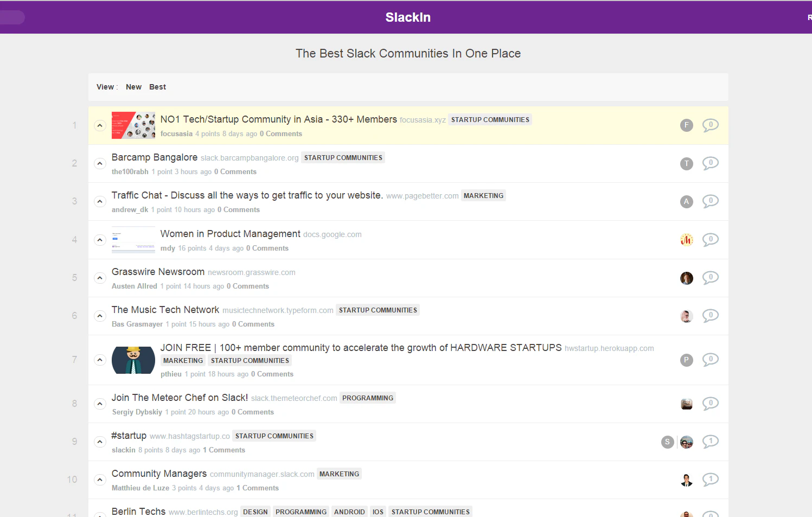Upvote The Music Tech Network post
This screenshot has width=812, height=517.
pos(100,316)
